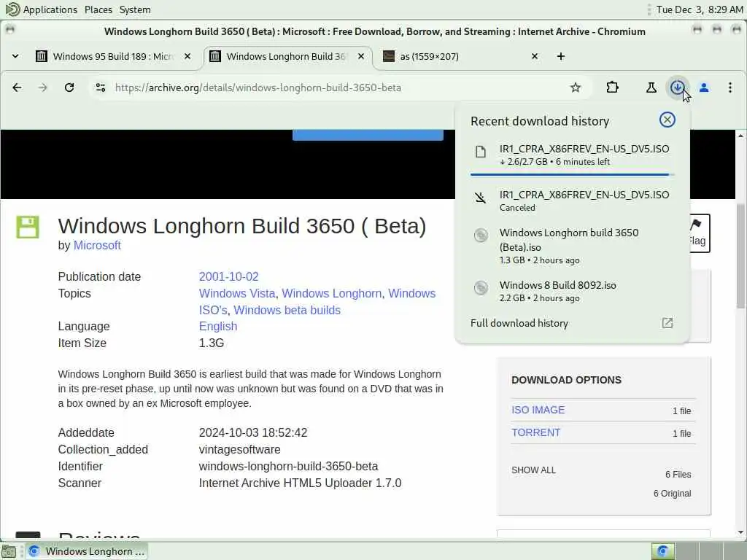Click the desktop logo in top panel
Image resolution: width=747 pixels, height=560 pixels.
tap(12, 9)
